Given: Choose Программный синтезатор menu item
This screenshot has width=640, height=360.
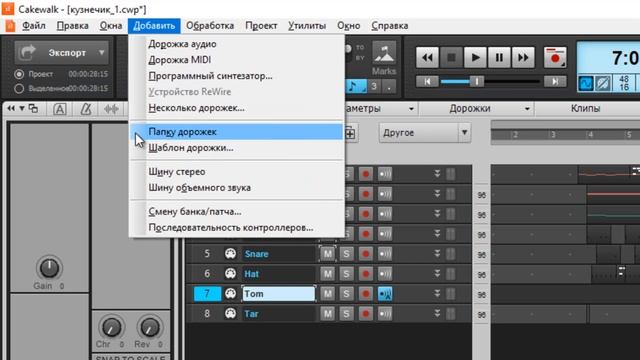Looking at the screenshot, I should click(x=237, y=76).
